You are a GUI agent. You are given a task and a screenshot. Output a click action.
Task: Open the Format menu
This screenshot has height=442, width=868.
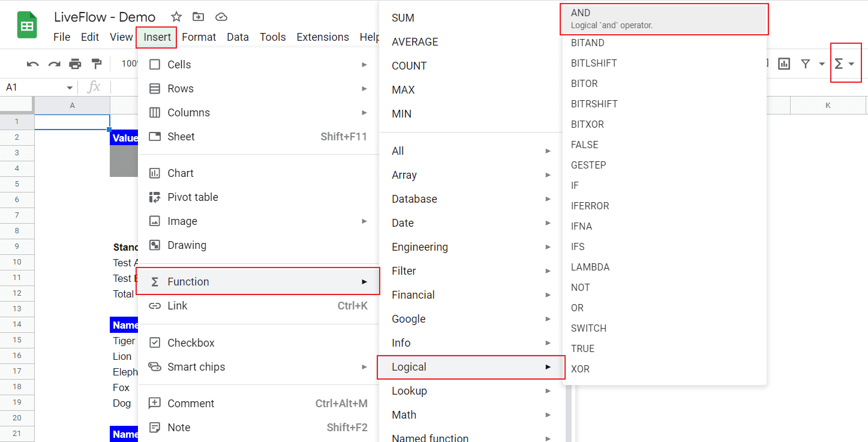point(199,37)
